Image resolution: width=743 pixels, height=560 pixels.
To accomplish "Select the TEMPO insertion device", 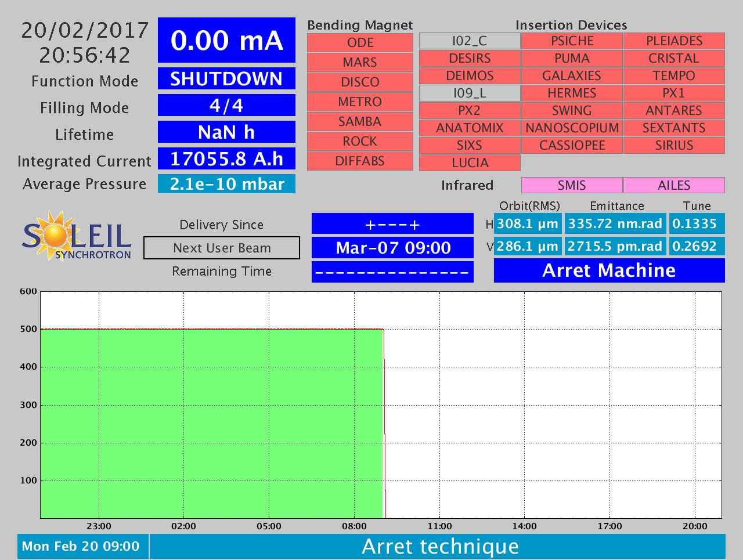I will (674, 76).
